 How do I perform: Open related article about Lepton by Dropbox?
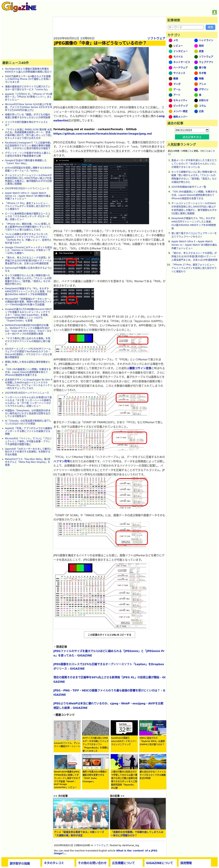tap(109, 667)
